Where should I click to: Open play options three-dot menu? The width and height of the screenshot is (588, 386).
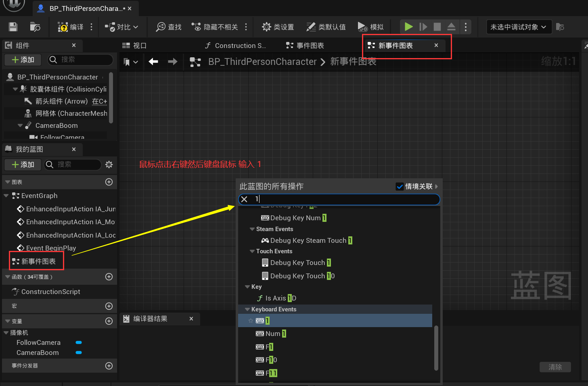tap(466, 27)
